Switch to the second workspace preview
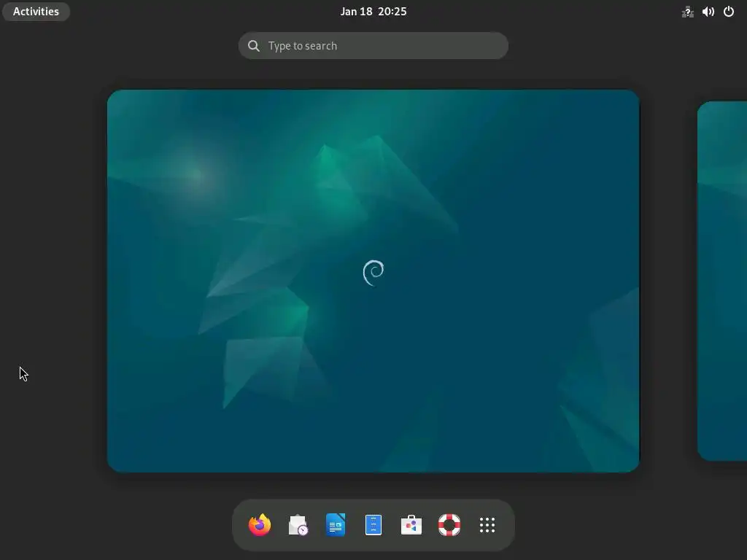This screenshot has height=560, width=747. [722, 281]
